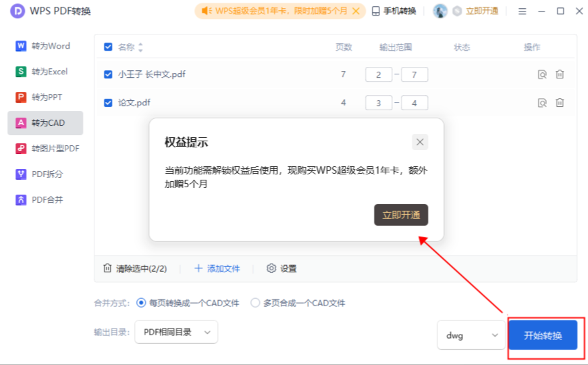Click 添加文件 to add files
The width and height of the screenshot is (588, 365).
217,268
